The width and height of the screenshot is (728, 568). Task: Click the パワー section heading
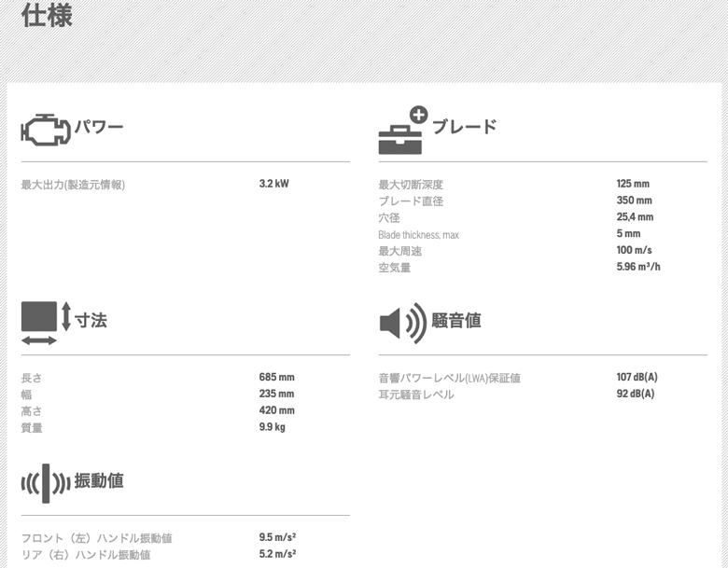99,127
